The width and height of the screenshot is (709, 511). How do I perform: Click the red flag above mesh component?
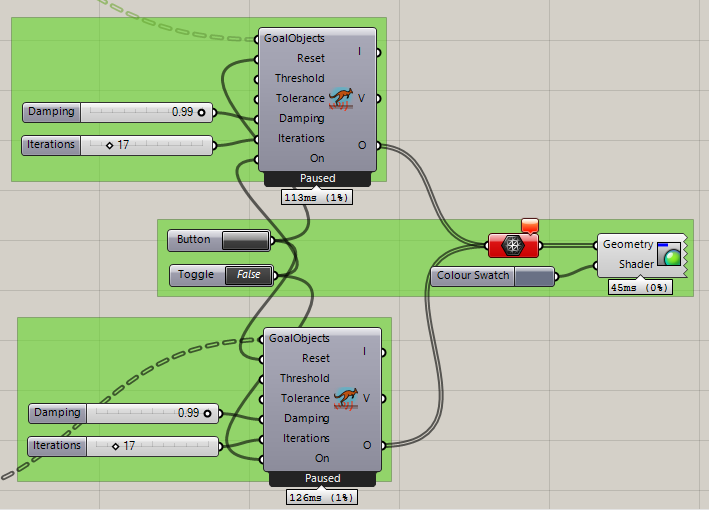[x=530, y=225]
